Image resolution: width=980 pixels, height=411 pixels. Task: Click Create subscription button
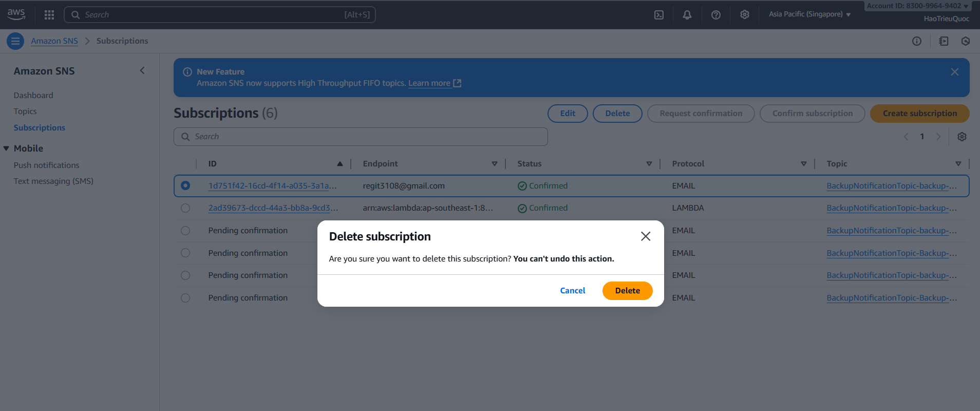click(x=919, y=114)
